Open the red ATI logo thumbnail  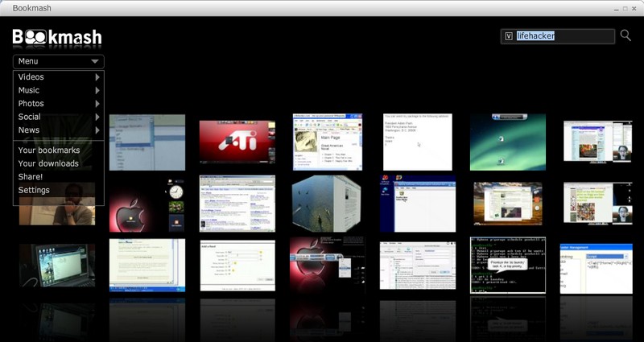coord(237,142)
